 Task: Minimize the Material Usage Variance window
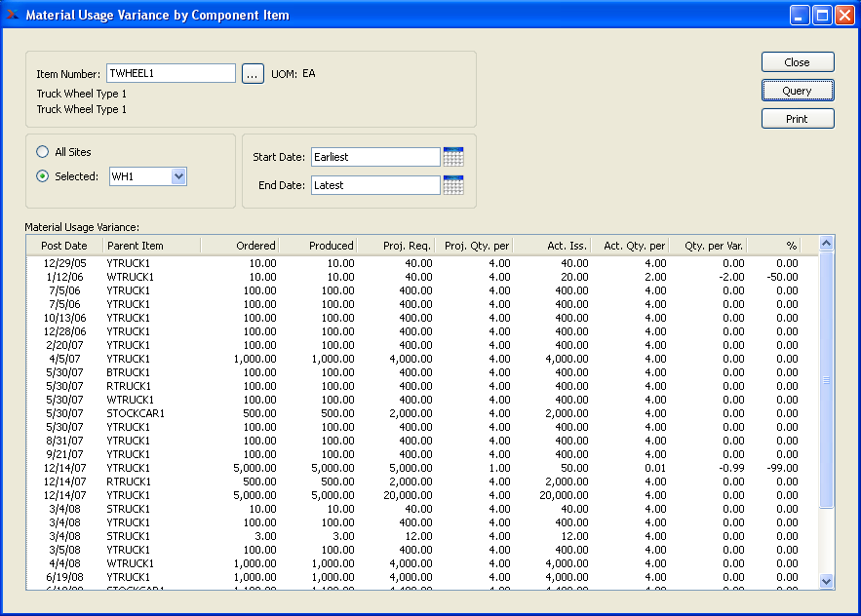click(800, 16)
